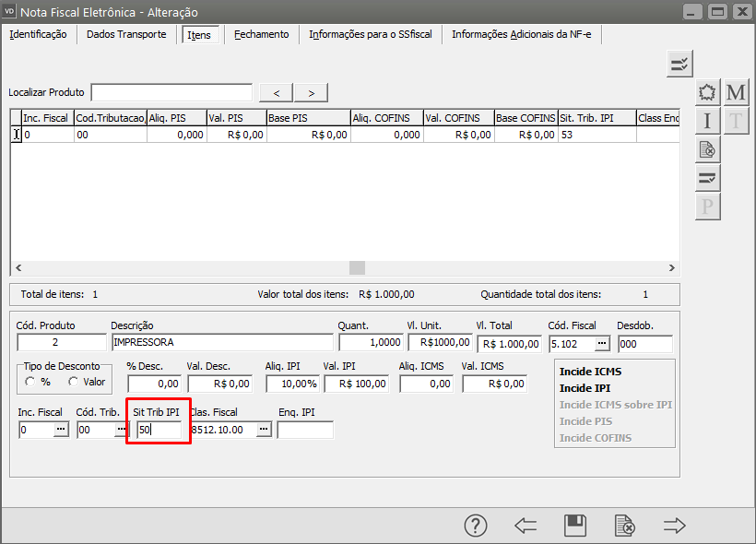Select the % discount type radio
Screen dimensions: 756x544
30,381
